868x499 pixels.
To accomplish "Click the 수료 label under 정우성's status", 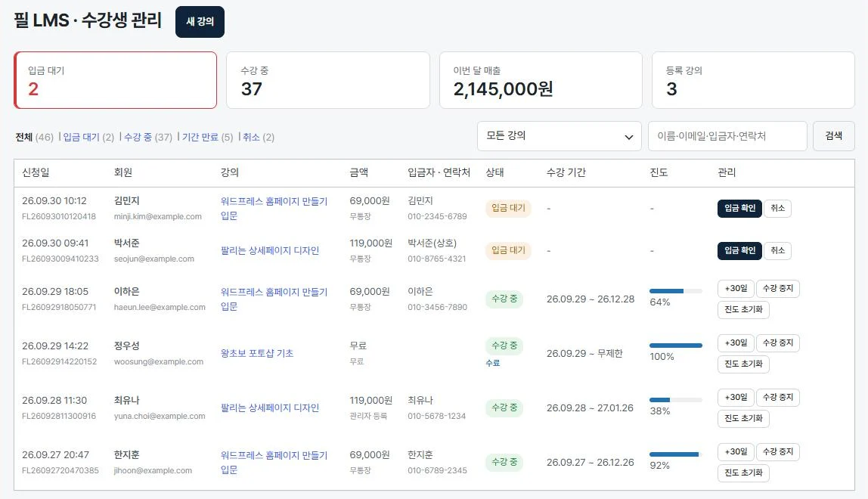I will click(493, 363).
